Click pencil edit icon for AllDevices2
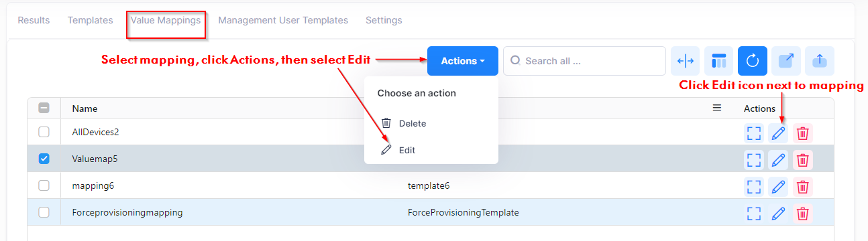Screen dimensions: 868x241 click(778, 133)
